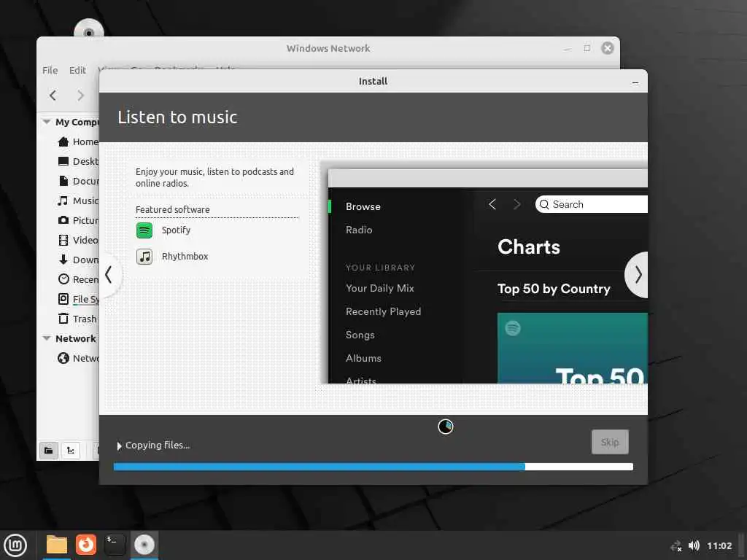The width and height of the screenshot is (747, 560).
Task: Select the Rhythmbox text label
Action: (185, 256)
